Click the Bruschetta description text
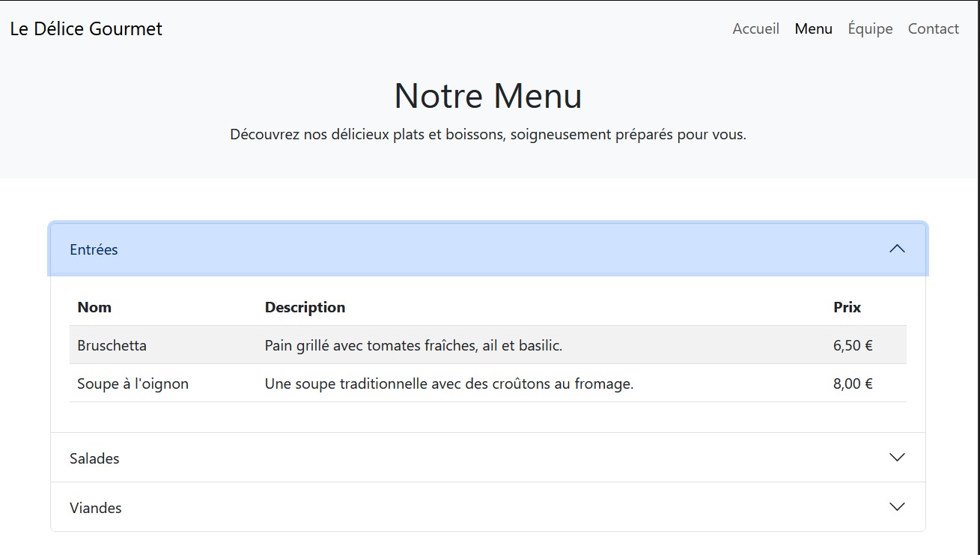The height and width of the screenshot is (555, 980). pos(413,345)
